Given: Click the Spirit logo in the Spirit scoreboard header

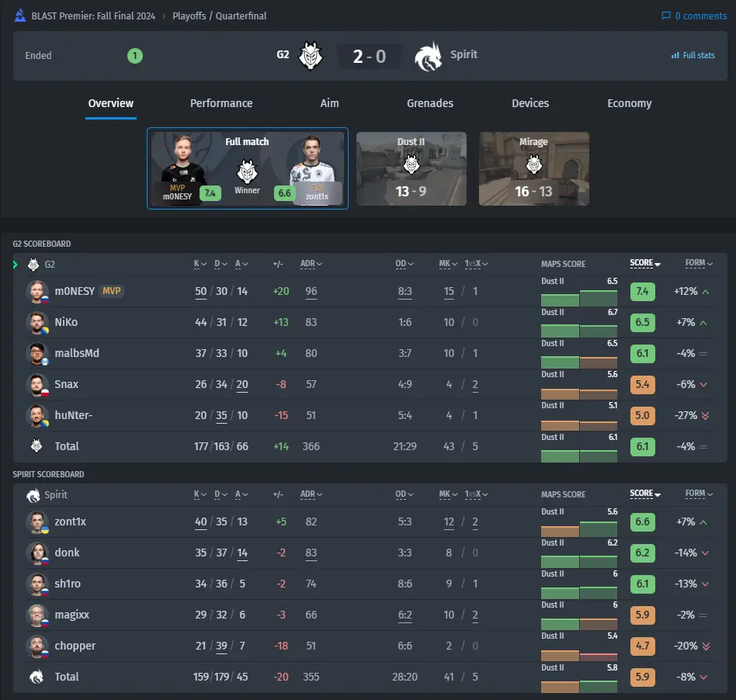Looking at the screenshot, I should point(33,495).
